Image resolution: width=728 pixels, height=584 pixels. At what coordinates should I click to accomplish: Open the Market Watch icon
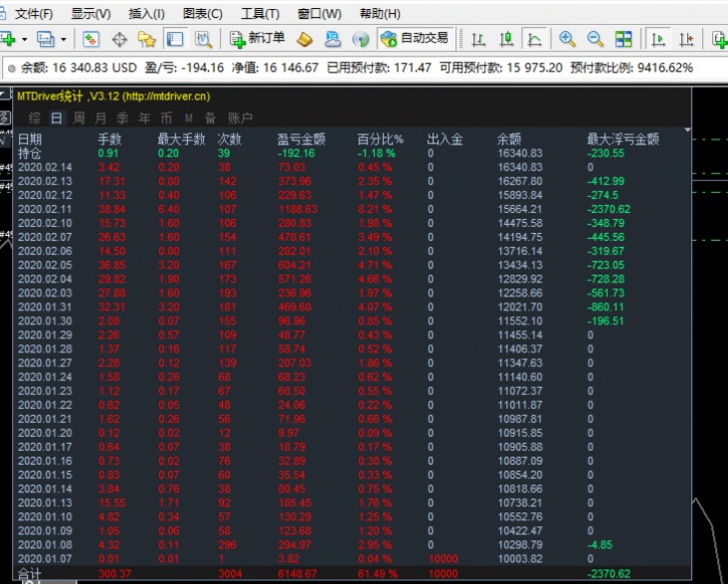(x=91, y=39)
